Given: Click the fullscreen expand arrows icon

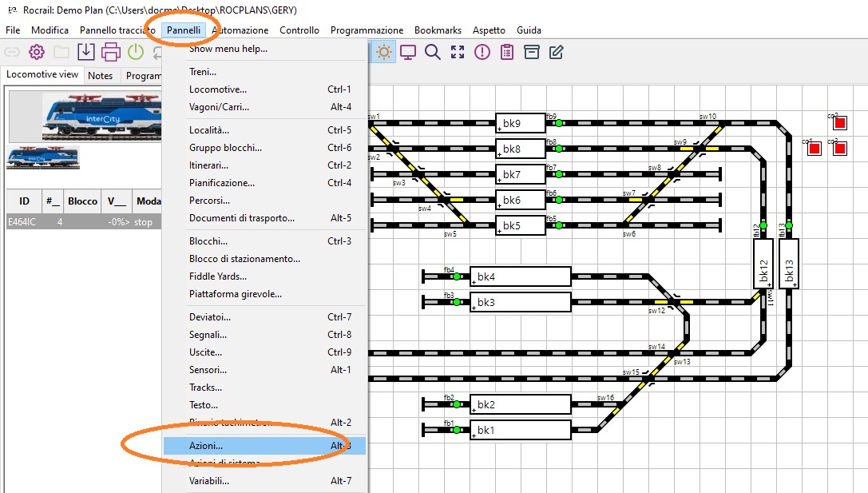Looking at the screenshot, I should click(x=458, y=53).
